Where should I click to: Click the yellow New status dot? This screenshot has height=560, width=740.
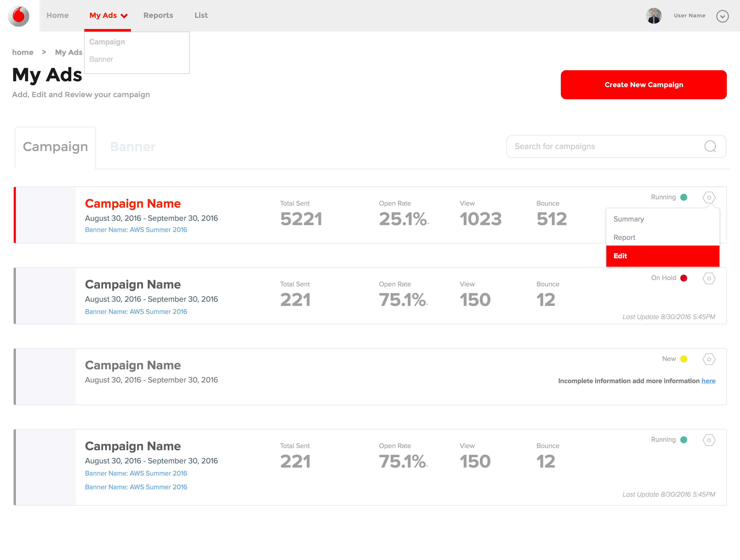tap(684, 359)
